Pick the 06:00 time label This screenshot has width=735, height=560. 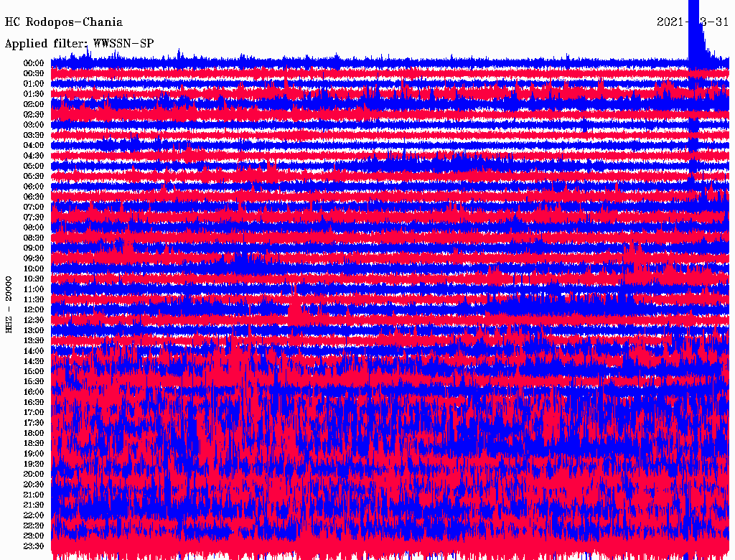34,187
